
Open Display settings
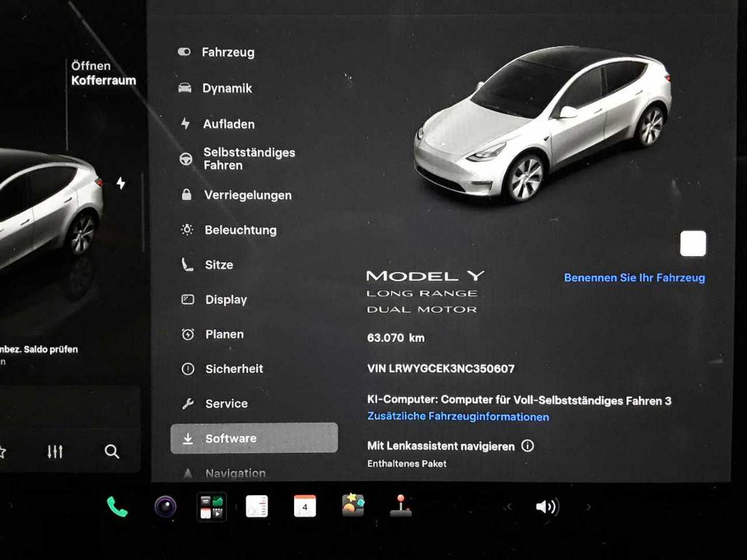pos(226,300)
